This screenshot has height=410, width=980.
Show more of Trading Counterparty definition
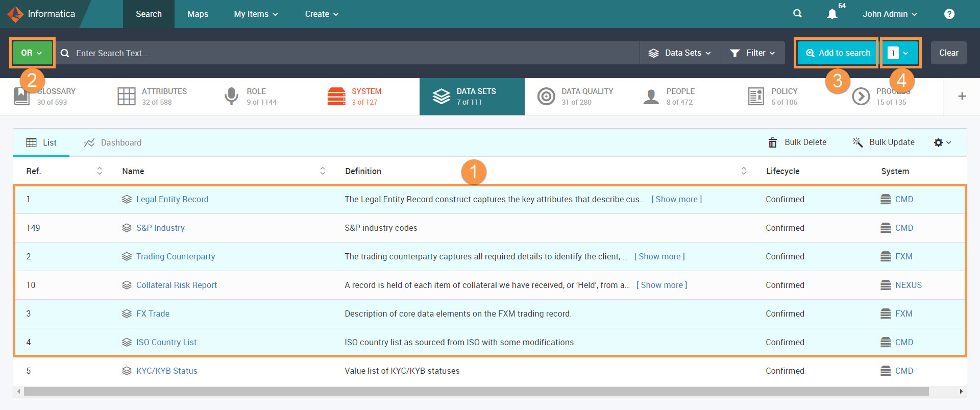[659, 257]
